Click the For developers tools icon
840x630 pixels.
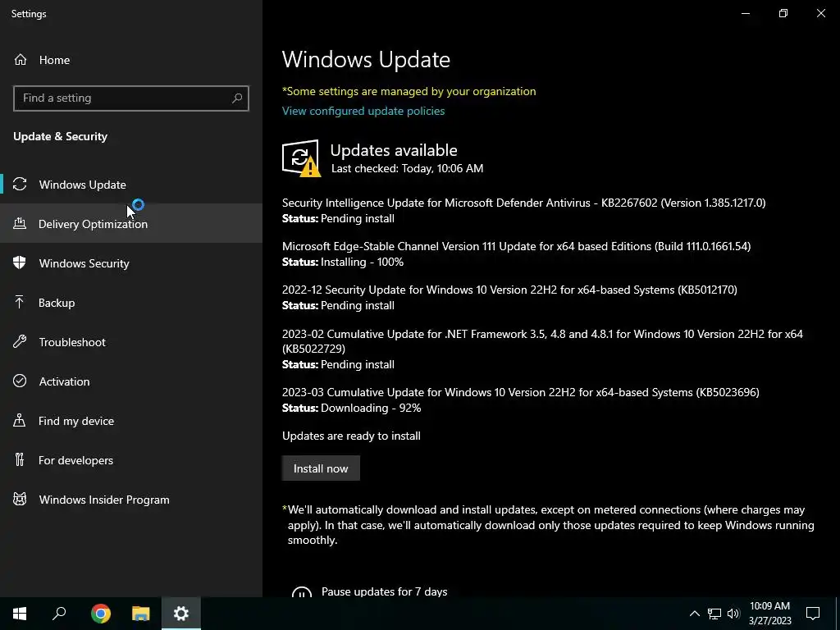pos(20,459)
